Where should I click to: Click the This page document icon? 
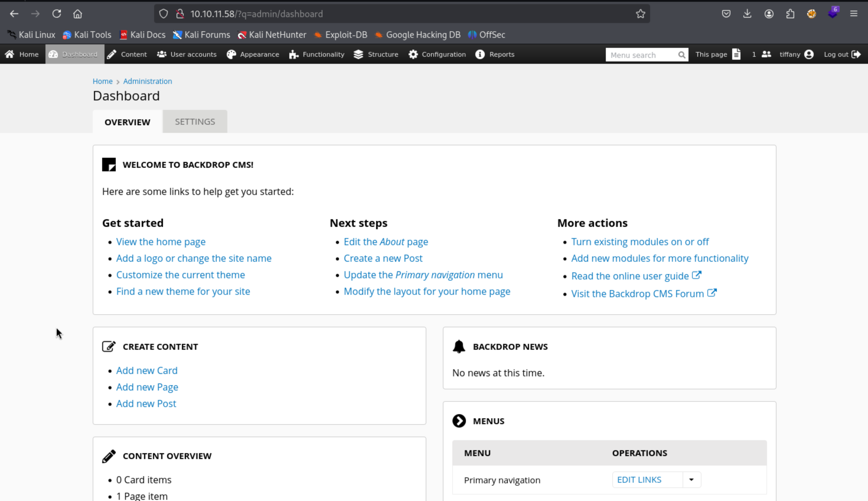[x=736, y=54]
